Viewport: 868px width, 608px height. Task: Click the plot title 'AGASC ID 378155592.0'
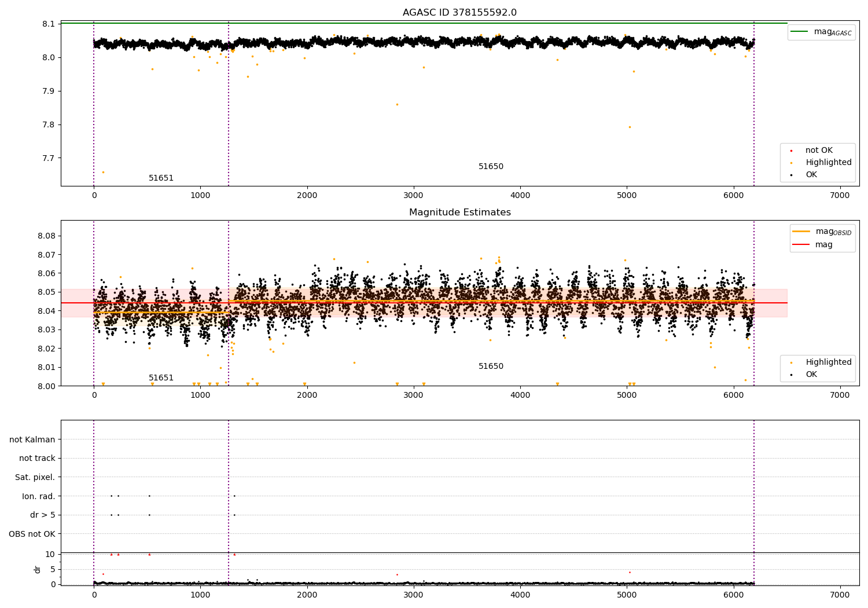coord(459,13)
